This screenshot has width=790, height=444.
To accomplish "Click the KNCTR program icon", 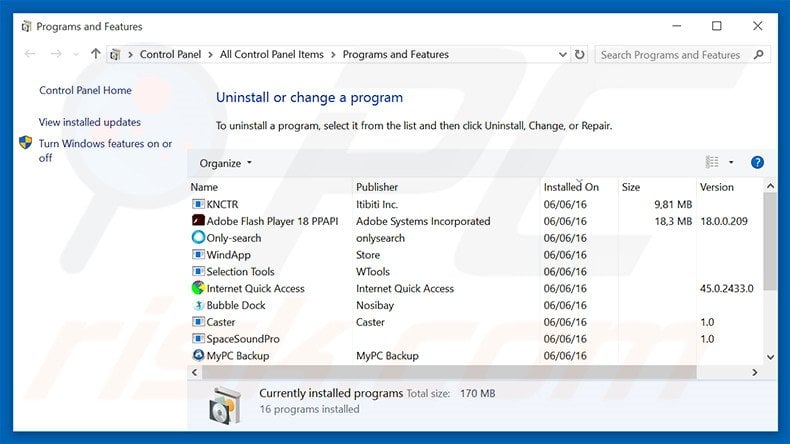I will [198, 204].
